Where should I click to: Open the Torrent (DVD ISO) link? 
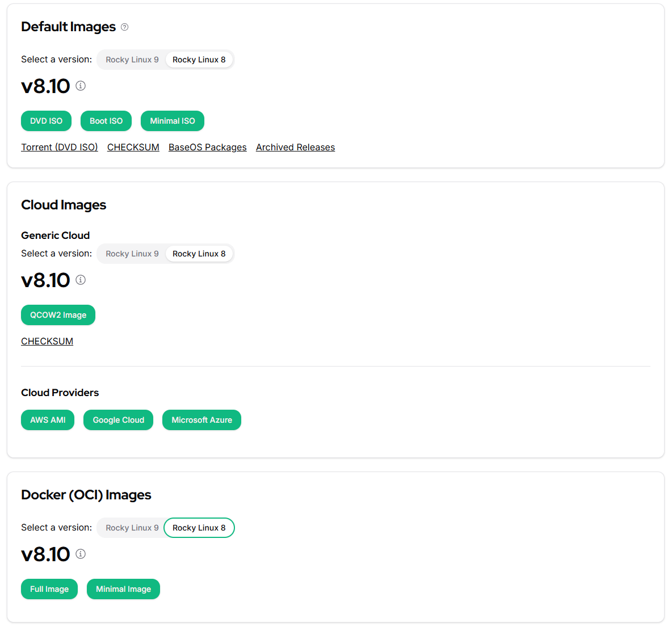pyautogui.click(x=60, y=148)
